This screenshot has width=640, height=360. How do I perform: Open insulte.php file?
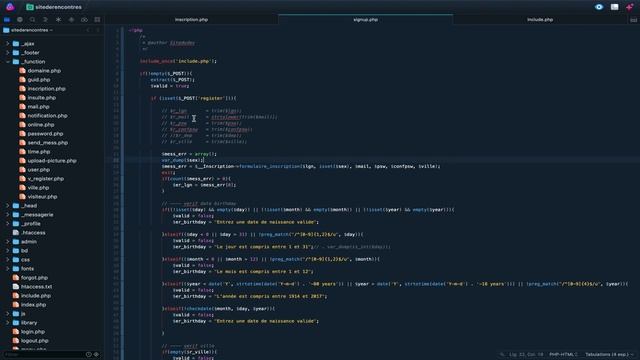(42, 98)
